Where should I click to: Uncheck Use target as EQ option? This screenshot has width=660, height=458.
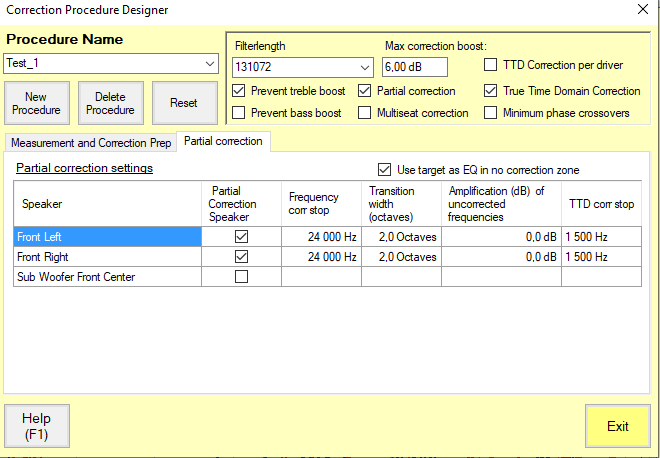(385, 170)
